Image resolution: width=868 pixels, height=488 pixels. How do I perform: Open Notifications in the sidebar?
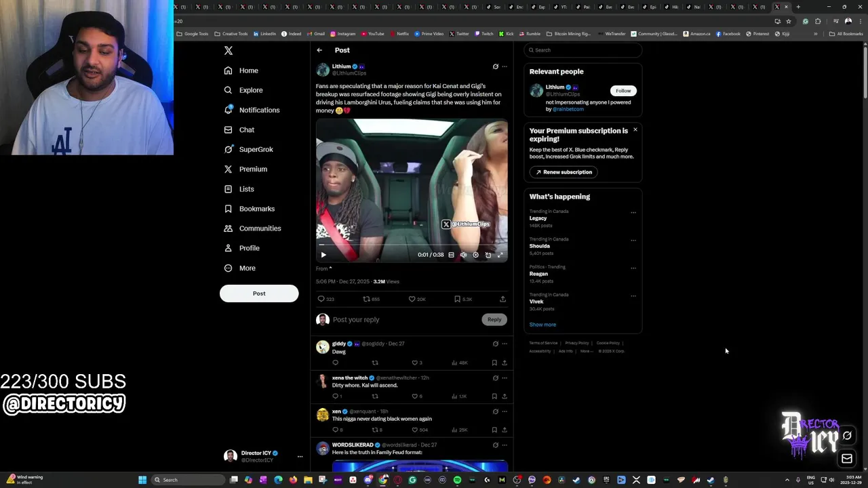point(251,110)
